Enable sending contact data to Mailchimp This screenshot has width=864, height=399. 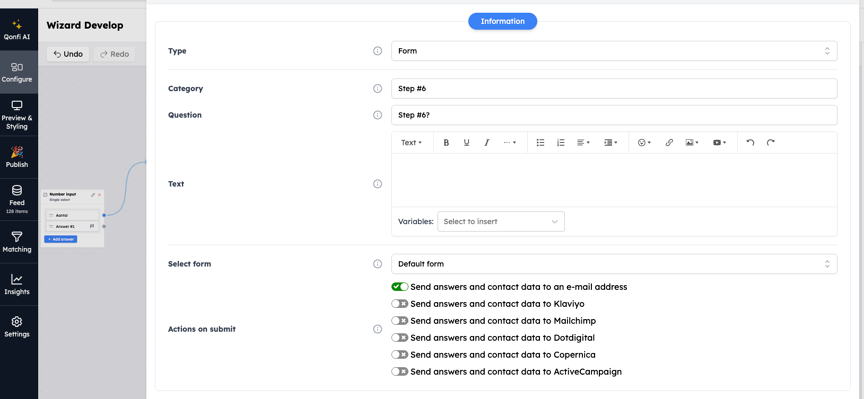(399, 321)
